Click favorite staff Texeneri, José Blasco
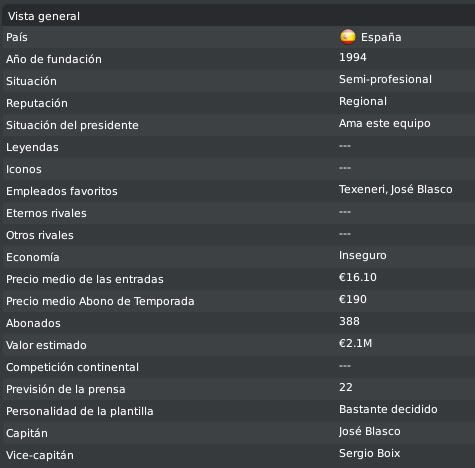 point(396,189)
